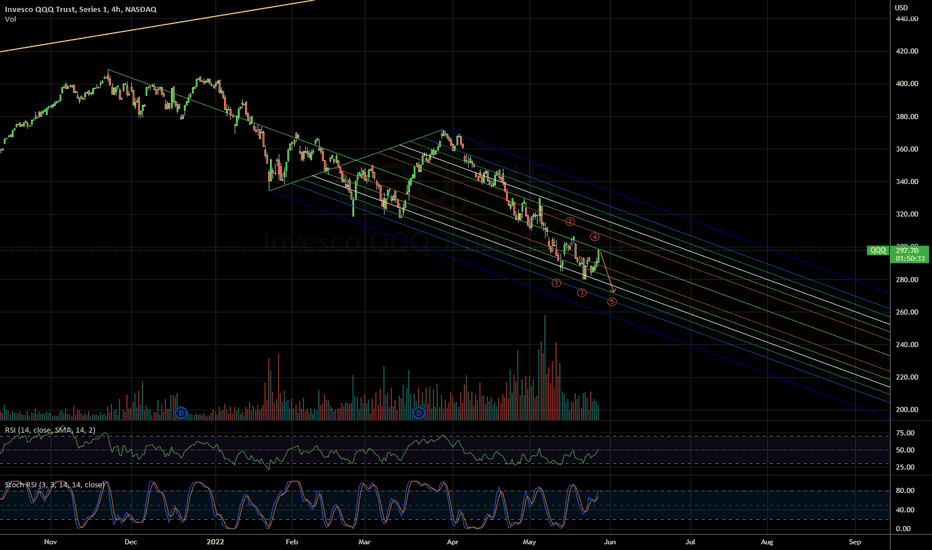Screen dimensions: 932x550
Task: Click the 320.00 price axis label
Action: pyautogui.click(x=907, y=214)
